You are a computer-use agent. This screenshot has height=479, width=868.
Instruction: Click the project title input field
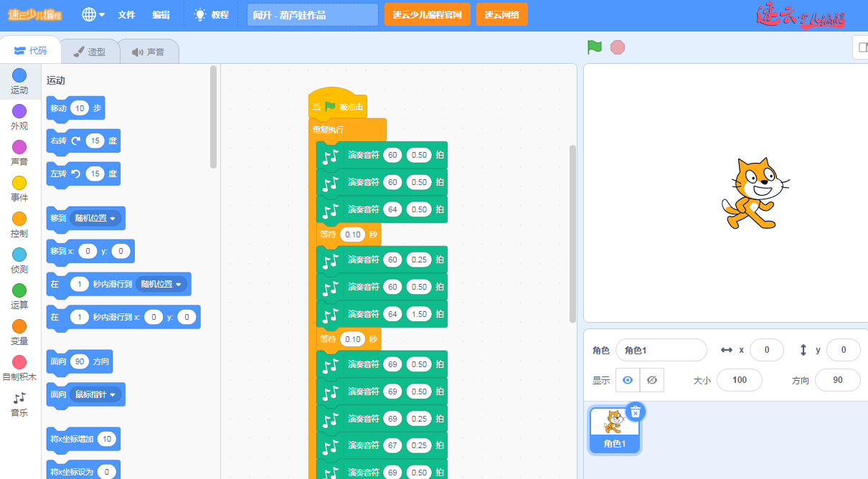point(312,14)
